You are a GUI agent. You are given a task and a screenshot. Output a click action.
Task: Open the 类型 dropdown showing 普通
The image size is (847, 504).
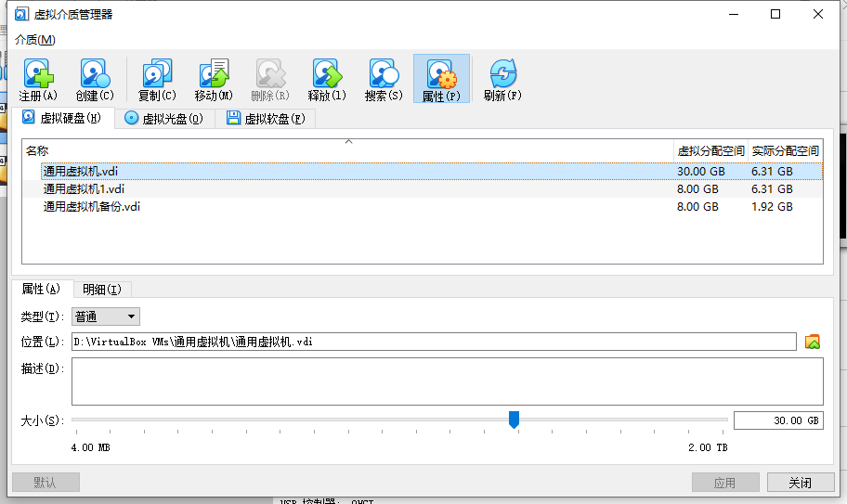pos(106,317)
